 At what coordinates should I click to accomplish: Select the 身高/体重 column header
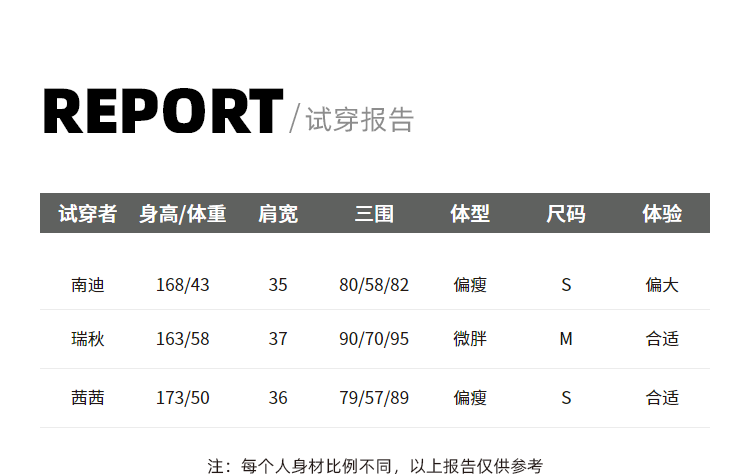coord(183,214)
